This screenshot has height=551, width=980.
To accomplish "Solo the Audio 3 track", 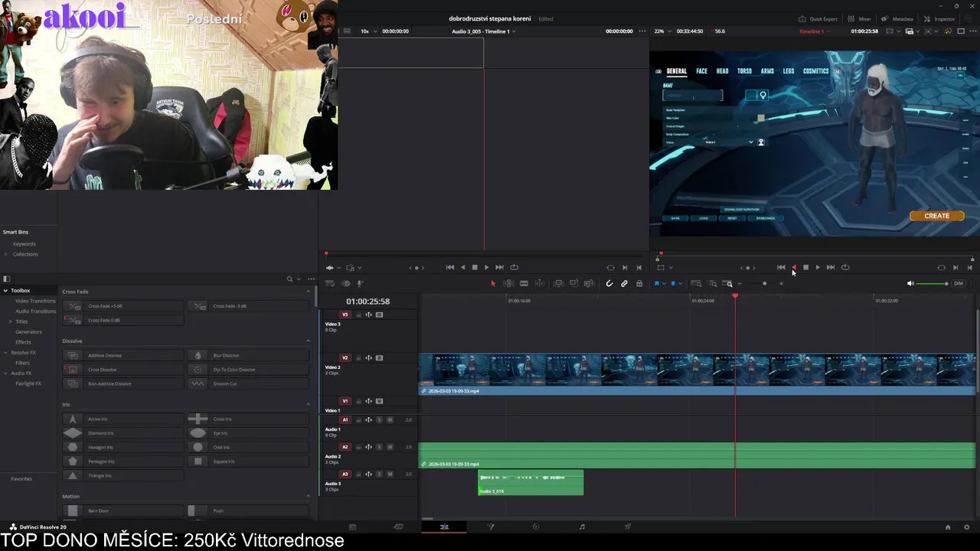I will pyautogui.click(x=379, y=474).
